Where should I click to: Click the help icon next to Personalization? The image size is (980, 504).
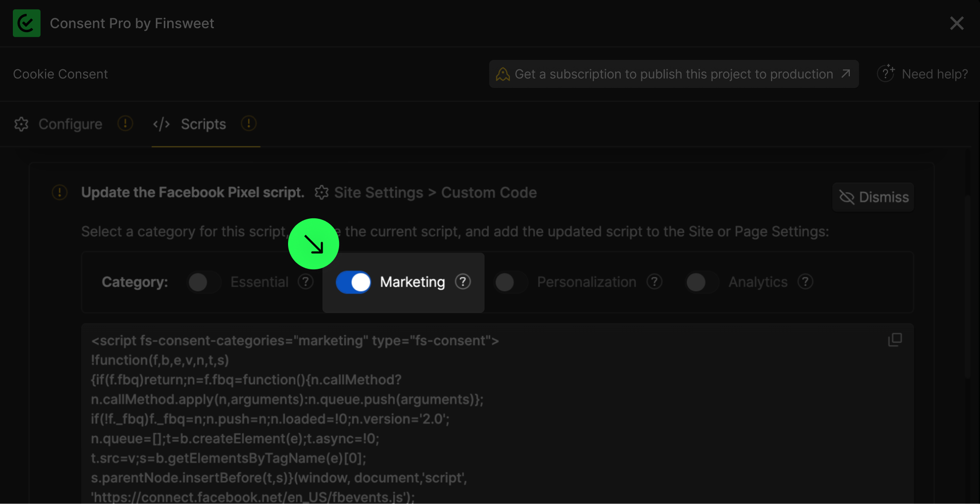pos(654,282)
